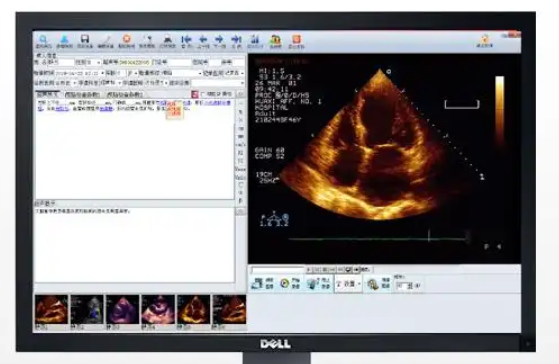Image resolution: width=559 pixels, height=364 pixels.
Task: Go to next record with right arrow
Action: click(219, 39)
